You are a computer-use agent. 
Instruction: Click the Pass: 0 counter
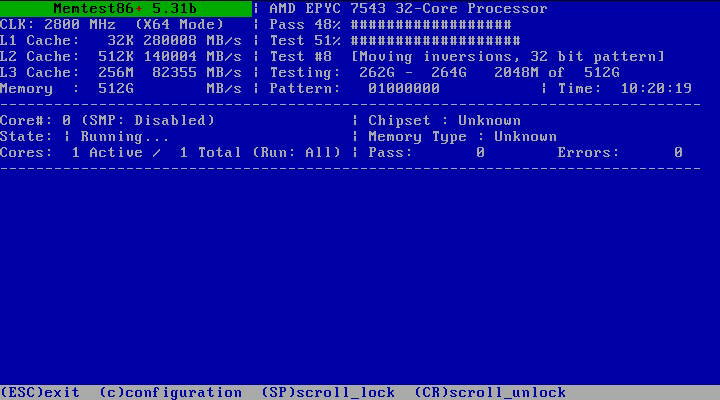427,153
